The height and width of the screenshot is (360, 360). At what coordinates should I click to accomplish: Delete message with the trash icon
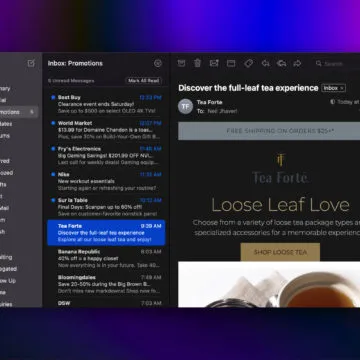point(198,63)
